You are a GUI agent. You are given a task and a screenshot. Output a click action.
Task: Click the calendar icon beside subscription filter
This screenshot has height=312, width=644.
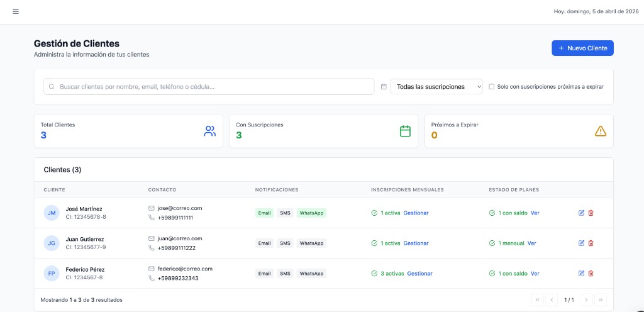click(x=384, y=87)
